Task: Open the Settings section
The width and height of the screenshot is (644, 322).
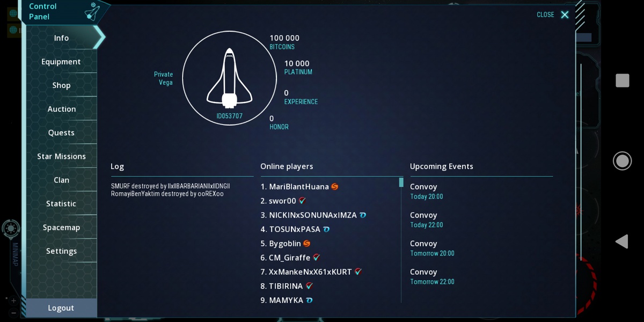Action: click(x=61, y=251)
